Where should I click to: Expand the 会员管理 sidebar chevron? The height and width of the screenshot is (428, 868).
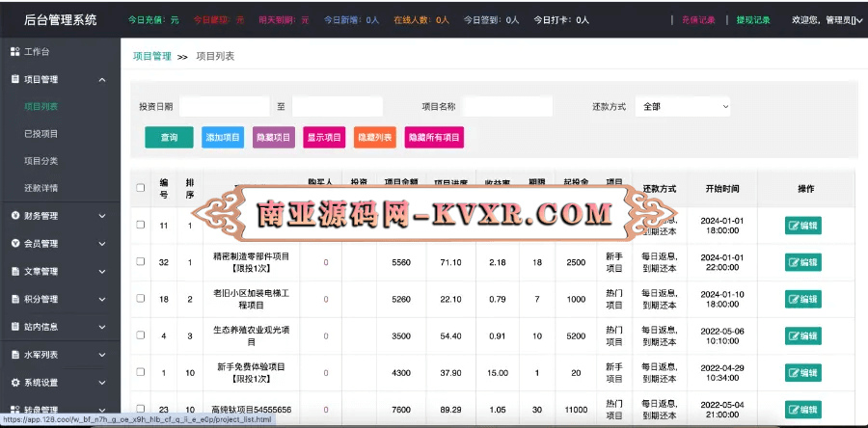coord(102,244)
